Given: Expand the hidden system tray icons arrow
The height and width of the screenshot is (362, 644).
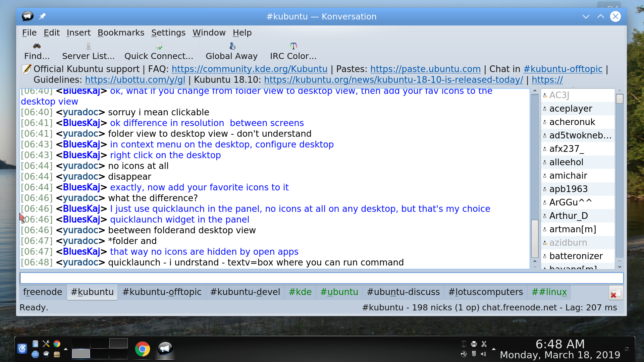Looking at the screenshot, I should (x=494, y=349).
